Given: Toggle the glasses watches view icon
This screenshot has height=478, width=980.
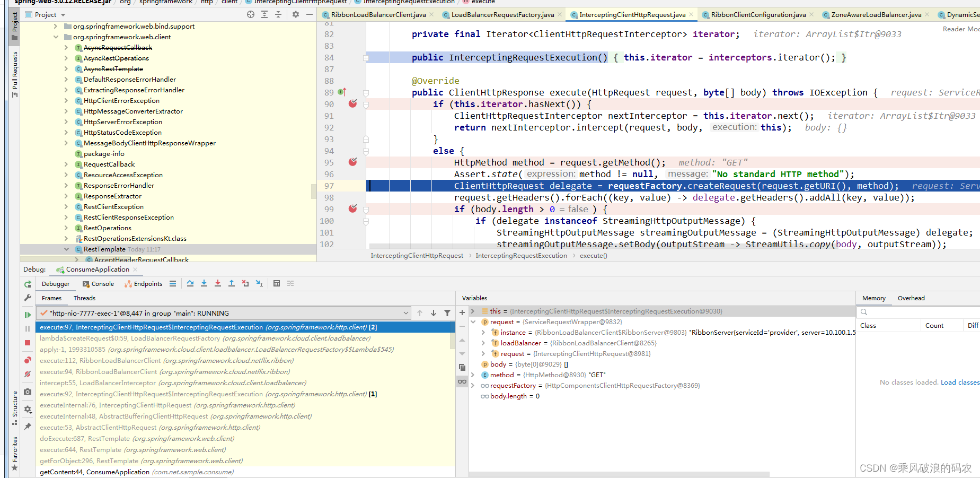Looking at the screenshot, I should (462, 381).
